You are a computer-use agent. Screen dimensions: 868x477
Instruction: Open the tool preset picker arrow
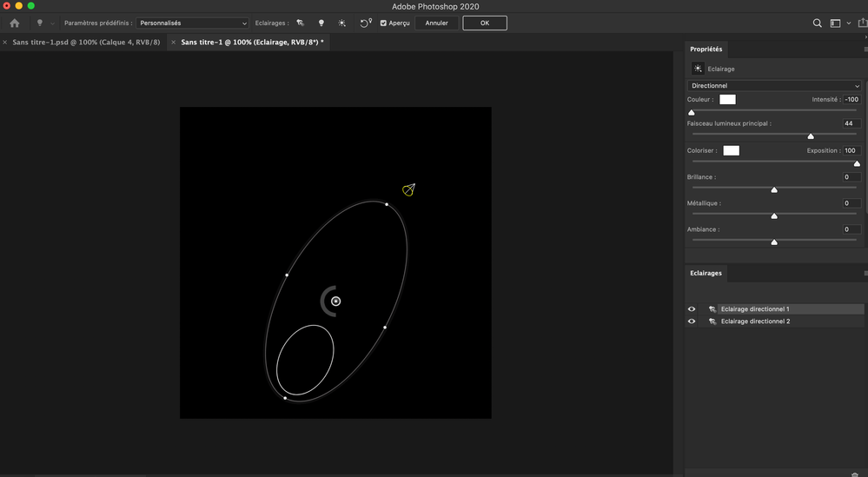(x=53, y=23)
